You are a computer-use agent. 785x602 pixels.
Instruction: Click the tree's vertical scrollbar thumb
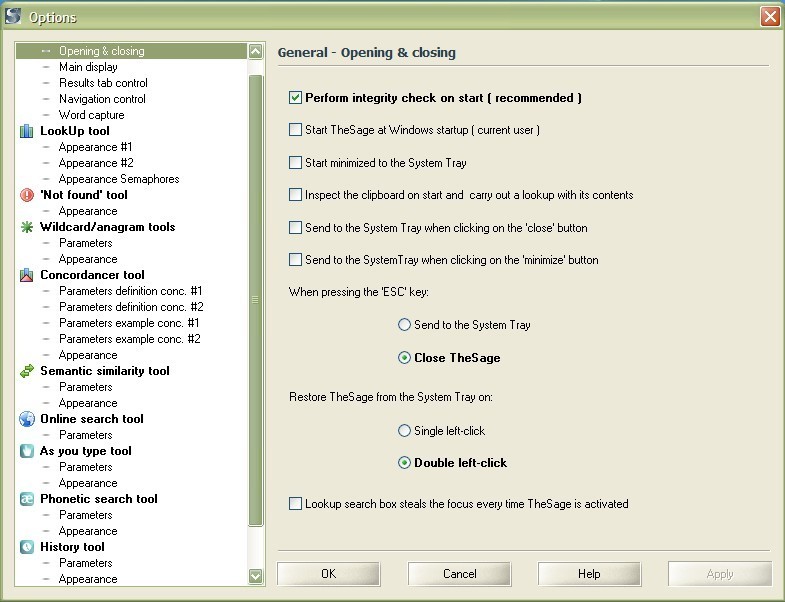(x=256, y=300)
